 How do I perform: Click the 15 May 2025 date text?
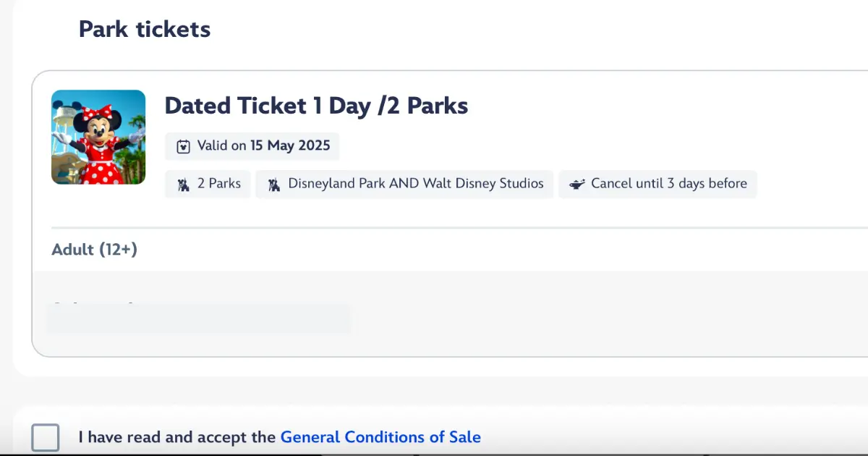coord(290,145)
